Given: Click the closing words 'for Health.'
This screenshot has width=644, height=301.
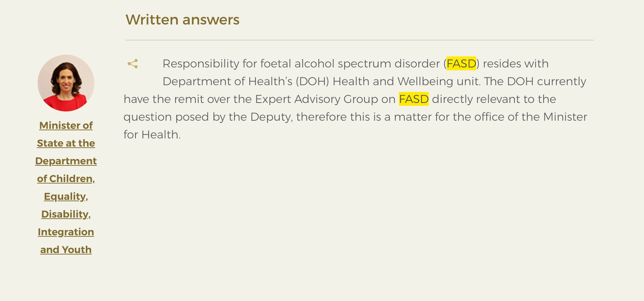Looking at the screenshot, I should click(x=152, y=135).
